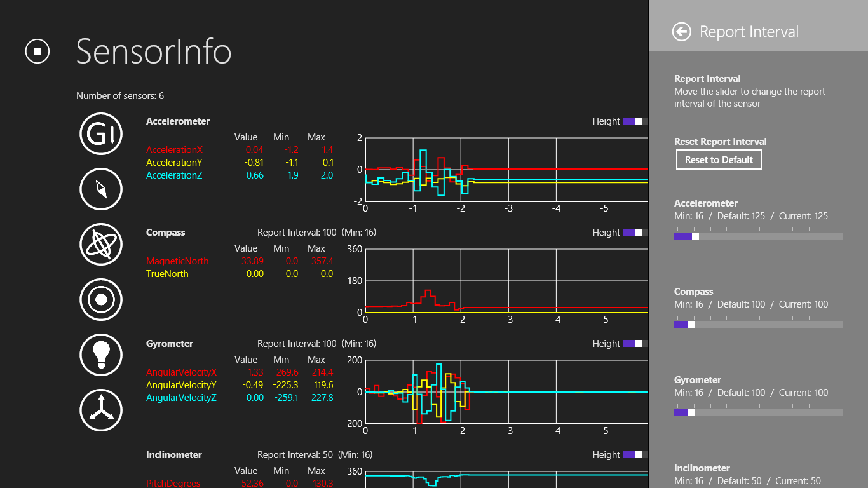Select the three-axis orientation sensor icon
This screenshot has height=488, width=868.
click(101, 410)
